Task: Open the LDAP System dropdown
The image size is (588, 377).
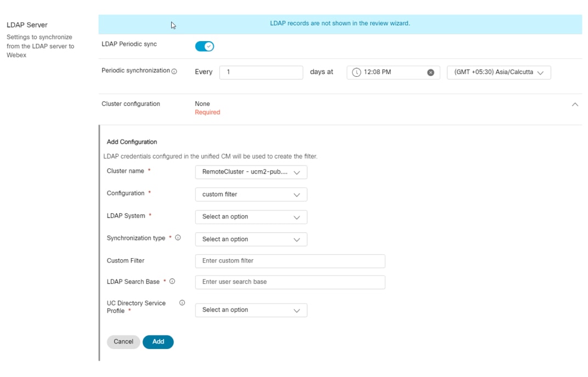Action: pos(251,217)
